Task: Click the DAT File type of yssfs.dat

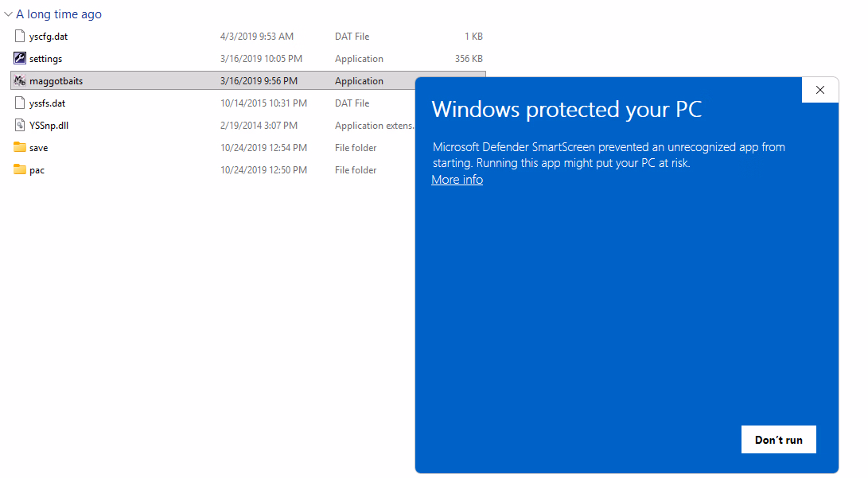Action: pos(352,103)
